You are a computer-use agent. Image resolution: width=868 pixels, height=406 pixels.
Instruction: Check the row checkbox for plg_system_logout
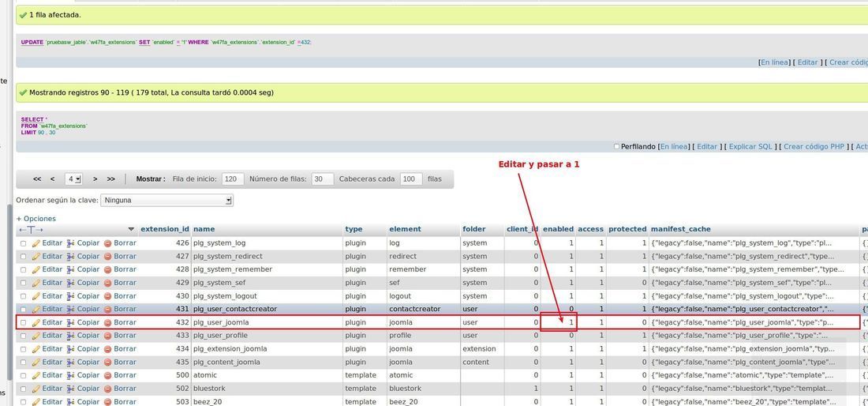pyautogui.click(x=23, y=296)
